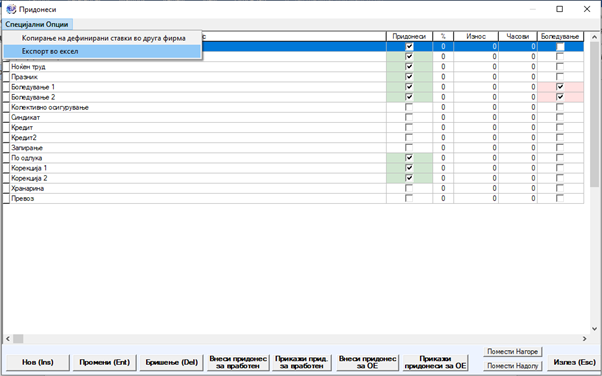
Task: Maximize the Придонеси window
Action: [x=559, y=9]
